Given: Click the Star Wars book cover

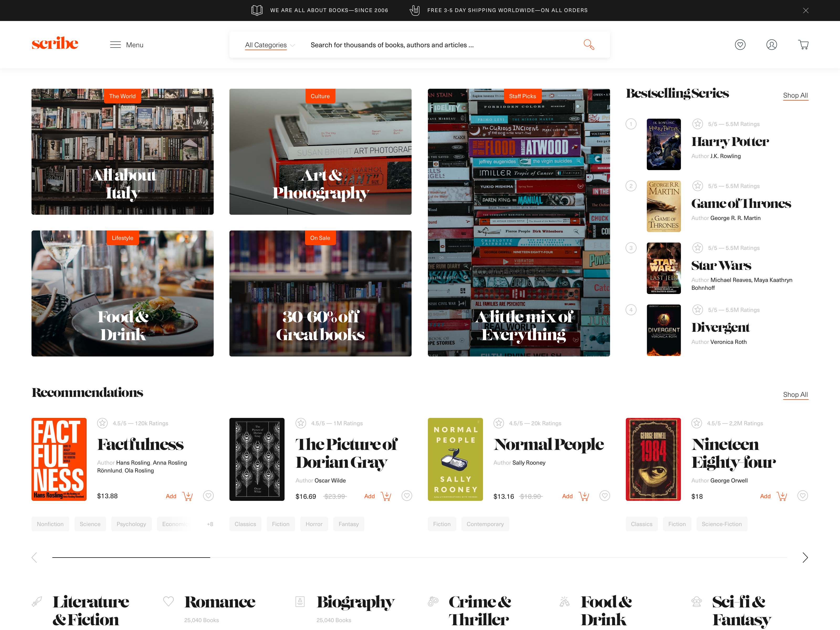Looking at the screenshot, I should 663,268.
